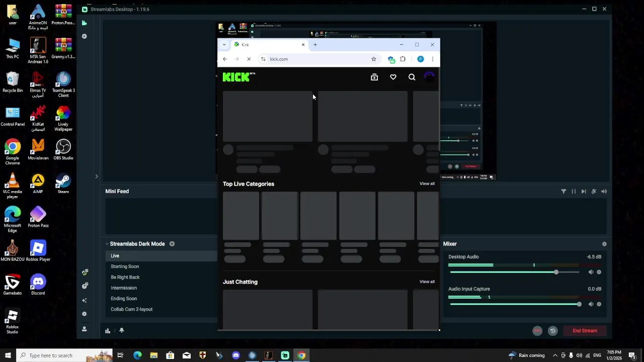The height and width of the screenshot is (362, 644).
Task: Open the Kick user avatar menu
Action: 429,77
